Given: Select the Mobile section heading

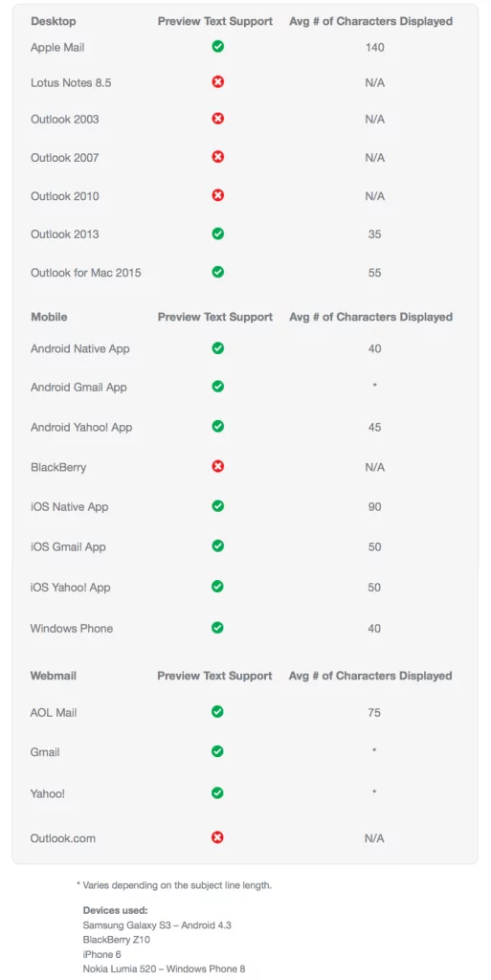Looking at the screenshot, I should tap(49, 317).
